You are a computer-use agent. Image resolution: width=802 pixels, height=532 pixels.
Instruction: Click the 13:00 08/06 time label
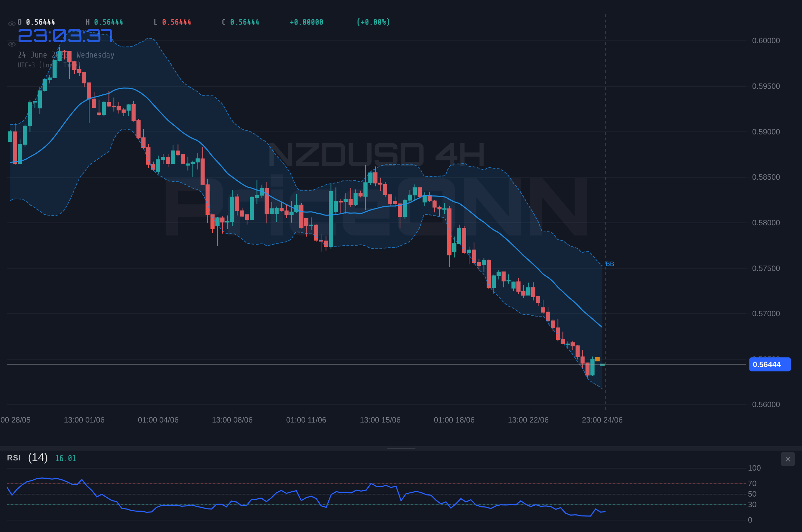tap(232, 420)
